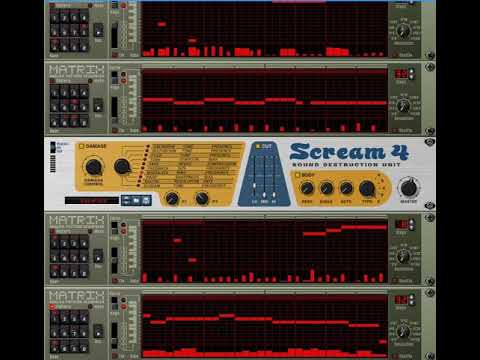This screenshot has height=360, width=480.
Task: Select pattern 1 on the topmost Matrix
Action: [x=55, y=17]
